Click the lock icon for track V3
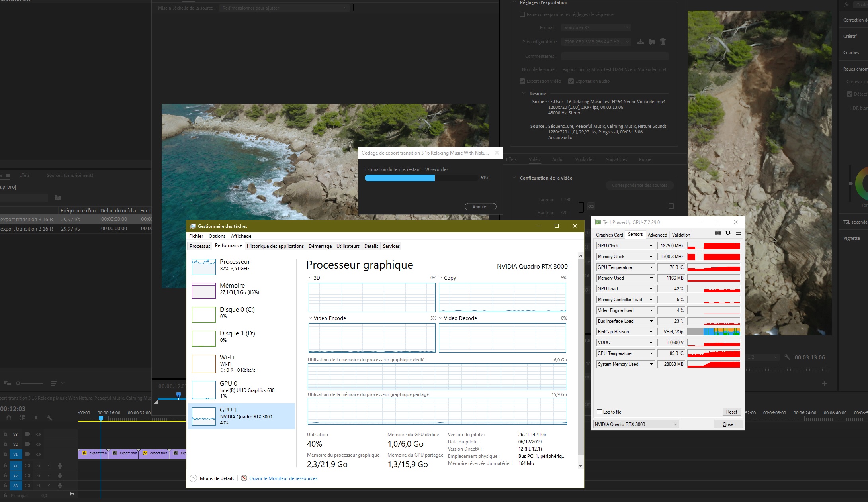 coord(6,434)
